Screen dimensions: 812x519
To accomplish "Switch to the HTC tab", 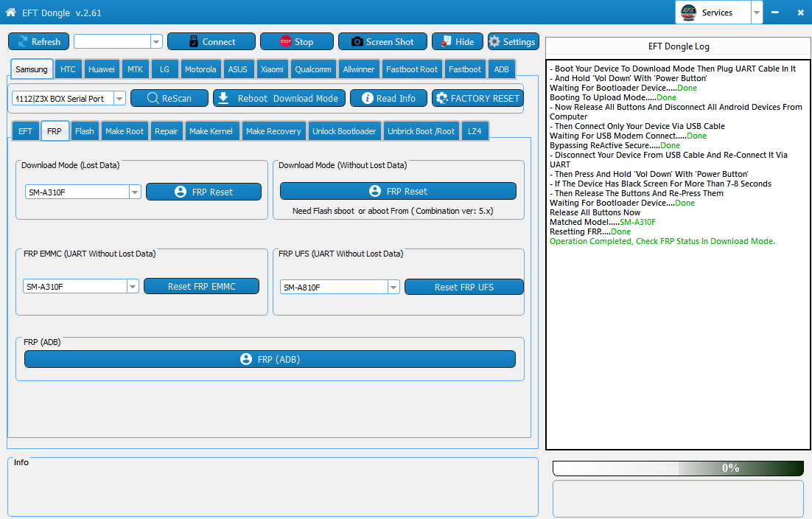I will pyautogui.click(x=68, y=69).
